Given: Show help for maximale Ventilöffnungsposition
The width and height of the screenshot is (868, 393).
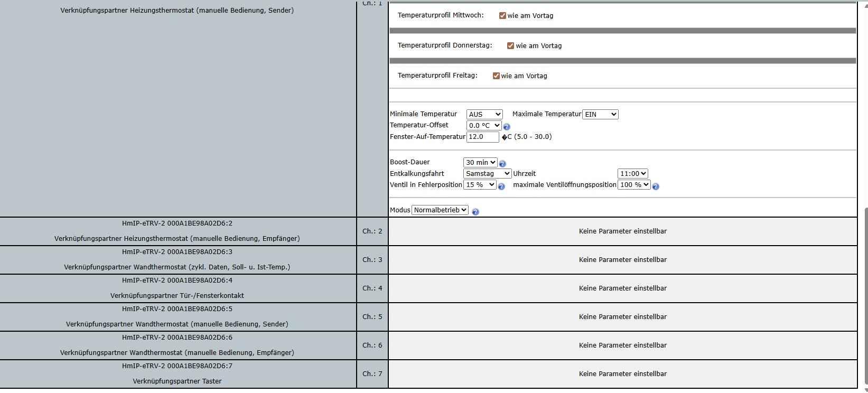Looking at the screenshot, I should point(656,186).
